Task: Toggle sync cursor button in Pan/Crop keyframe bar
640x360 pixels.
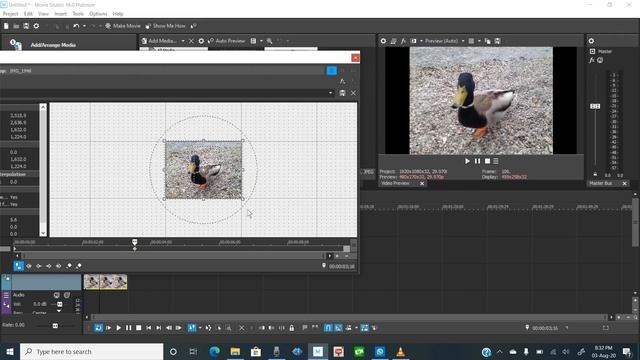Action: click(x=19, y=266)
